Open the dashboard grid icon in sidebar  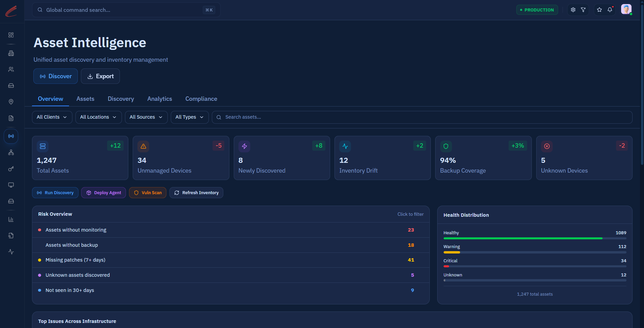pos(11,35)
